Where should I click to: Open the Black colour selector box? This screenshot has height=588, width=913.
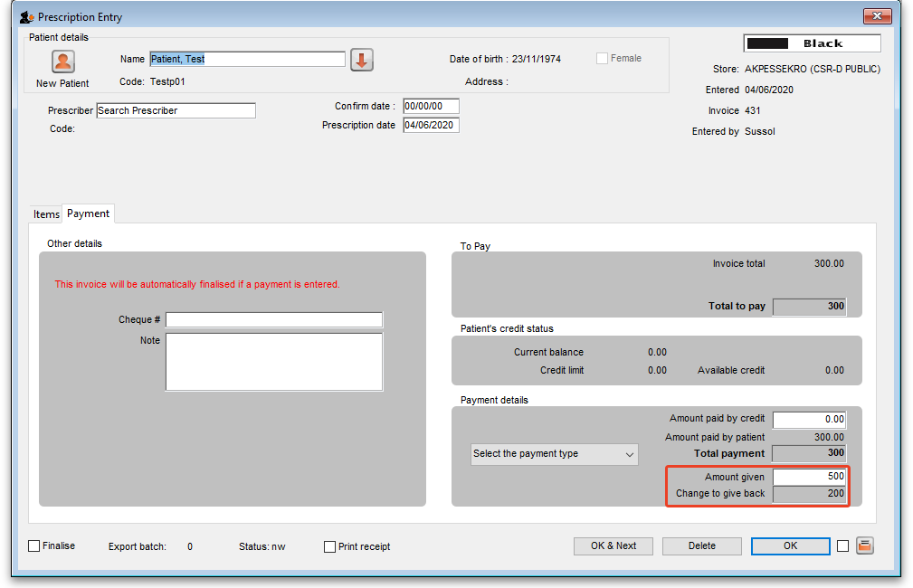click(x=812, y=43)
